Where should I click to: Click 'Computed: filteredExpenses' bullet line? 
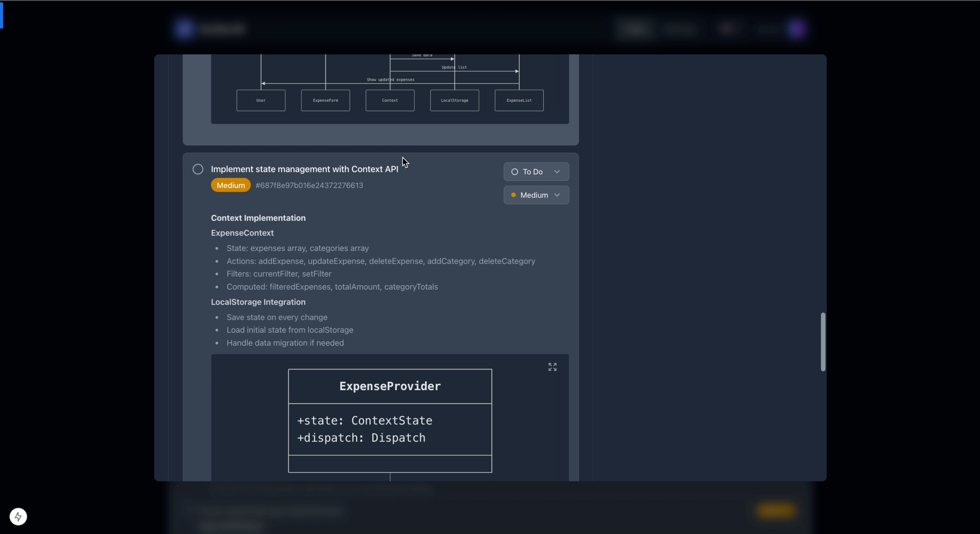[332, 286]
